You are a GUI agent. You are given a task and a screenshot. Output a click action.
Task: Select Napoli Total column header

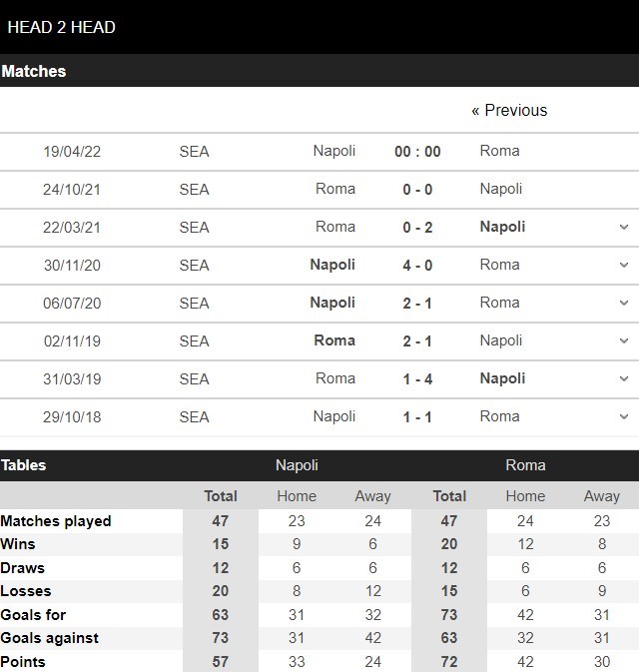pos(221,496)
